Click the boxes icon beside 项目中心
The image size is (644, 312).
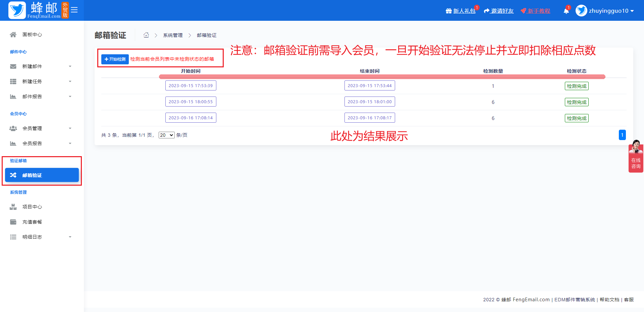[13, 207]
